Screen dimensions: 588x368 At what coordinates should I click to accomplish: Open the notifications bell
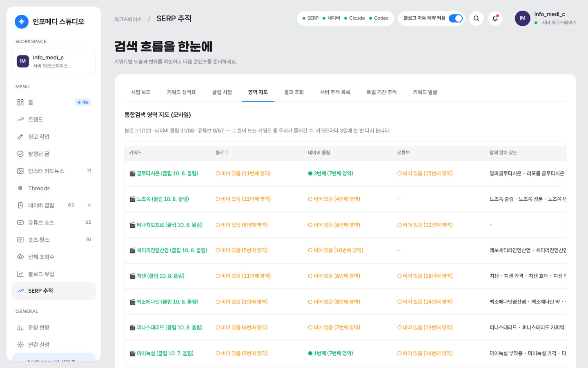click(x=495, y=18)
